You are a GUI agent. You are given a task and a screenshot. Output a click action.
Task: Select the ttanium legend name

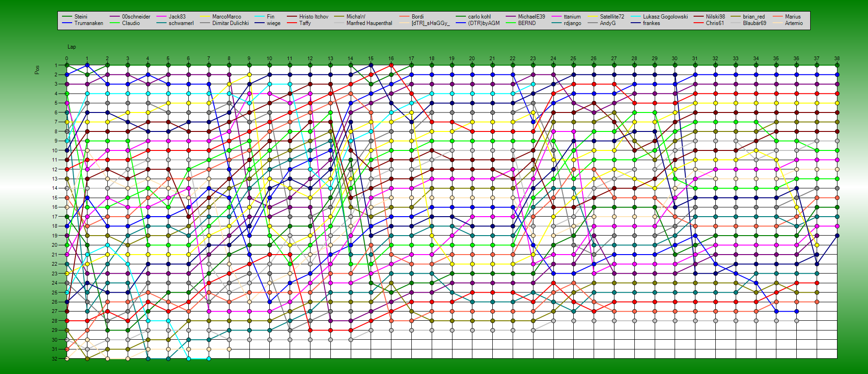tap(572, 17)
